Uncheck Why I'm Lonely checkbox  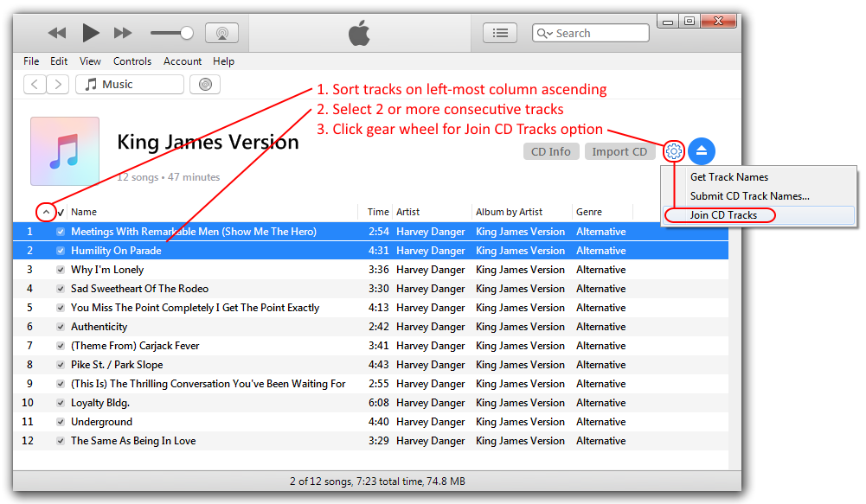pyautogui.click(x=61, y=270)
